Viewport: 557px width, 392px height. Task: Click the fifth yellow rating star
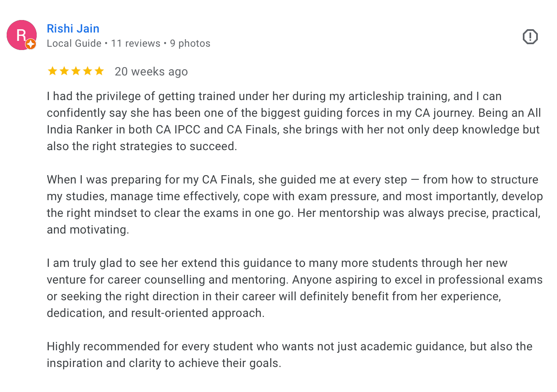coord(99,71)
